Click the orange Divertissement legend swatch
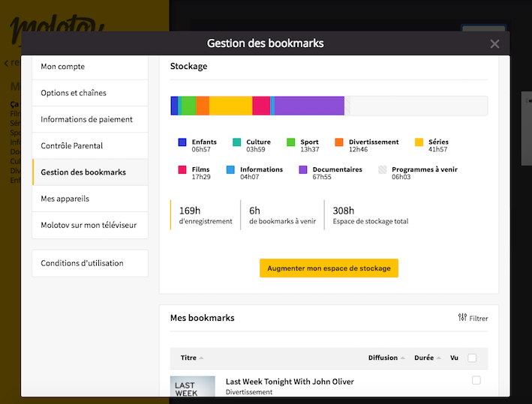The height and width of the screenshot is (404, 532). [339, 142]
